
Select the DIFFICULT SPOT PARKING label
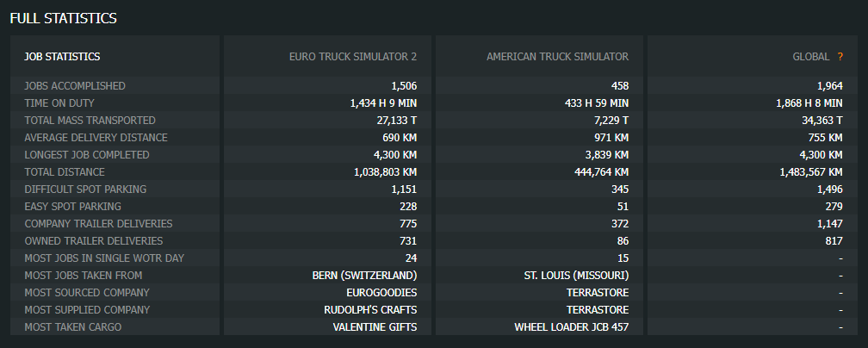[x=85, y=189]
